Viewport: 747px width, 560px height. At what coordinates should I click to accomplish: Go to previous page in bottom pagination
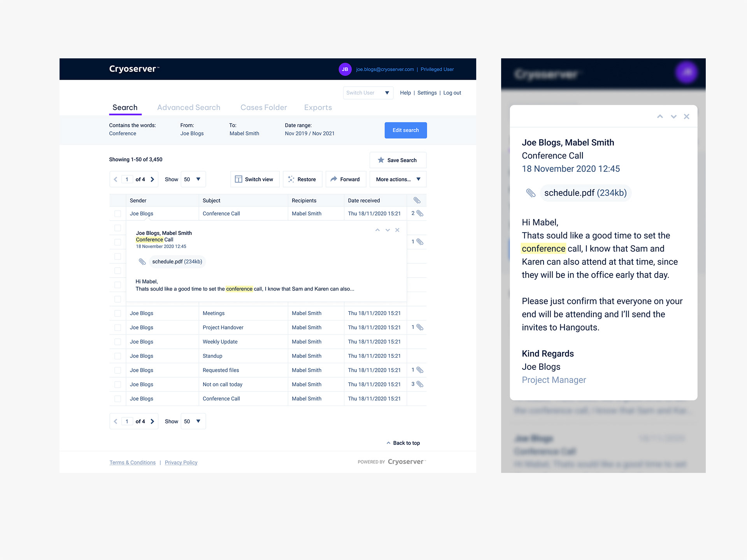point(116,421)
